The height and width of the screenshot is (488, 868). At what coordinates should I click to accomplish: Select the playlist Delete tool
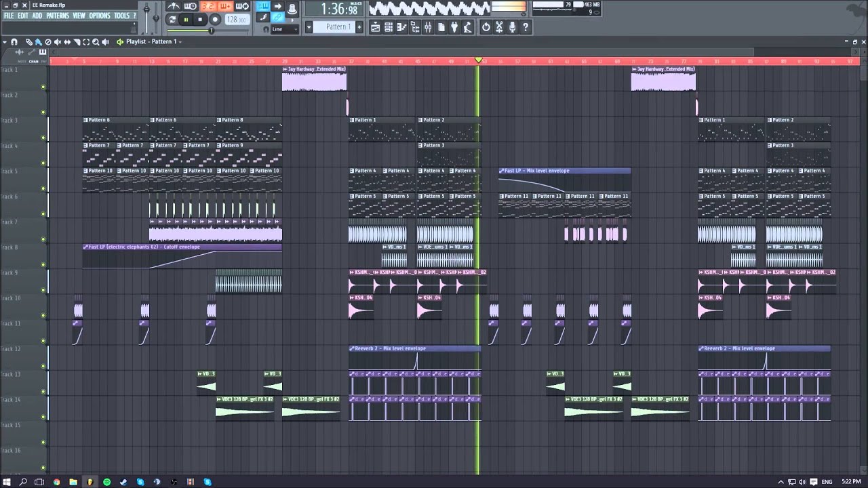coord(47,42)
